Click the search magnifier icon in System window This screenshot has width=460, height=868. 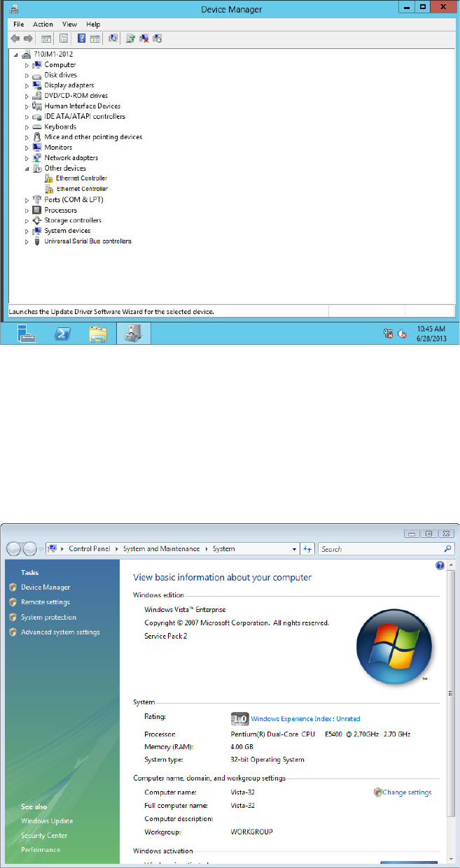click(447, 549)
